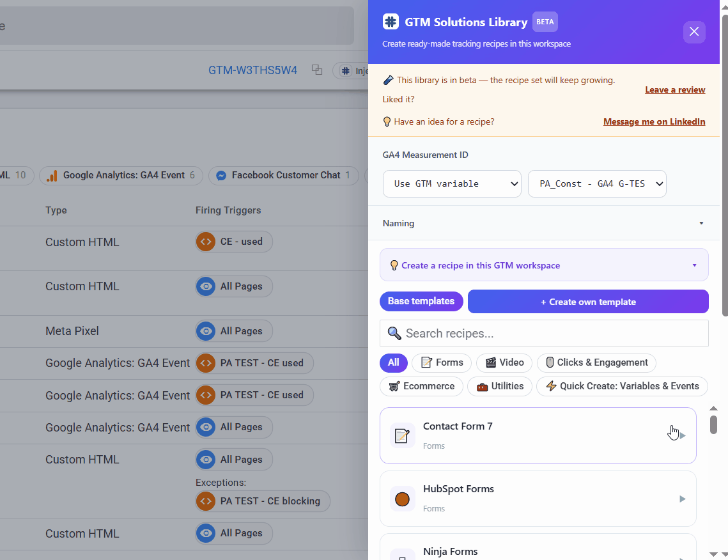Focus the Search recipes input field

click(x=544, y=334)
